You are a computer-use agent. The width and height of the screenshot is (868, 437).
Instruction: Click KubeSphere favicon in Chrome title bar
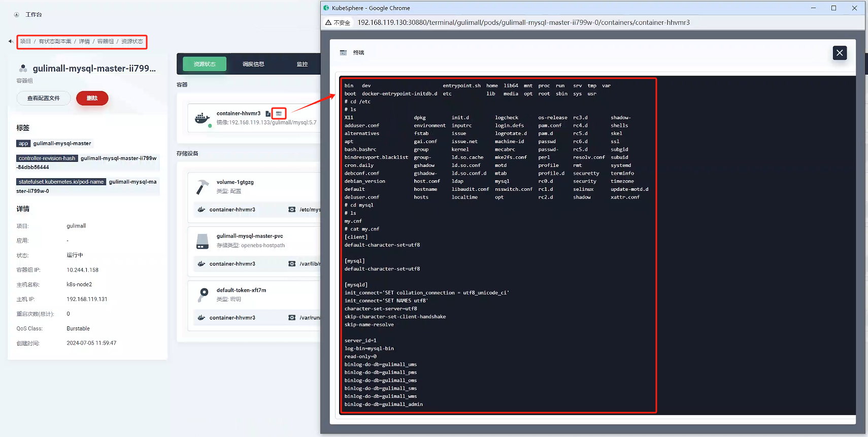pos(326,8)
